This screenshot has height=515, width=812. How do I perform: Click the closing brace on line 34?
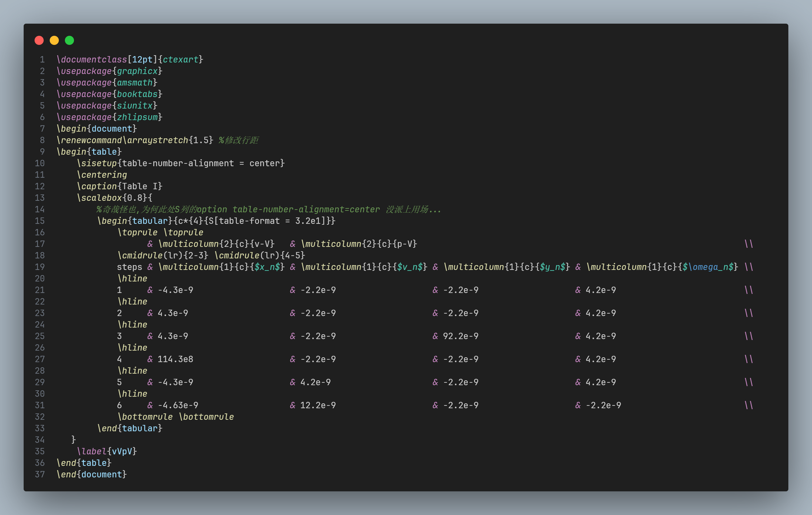(73, 440)
